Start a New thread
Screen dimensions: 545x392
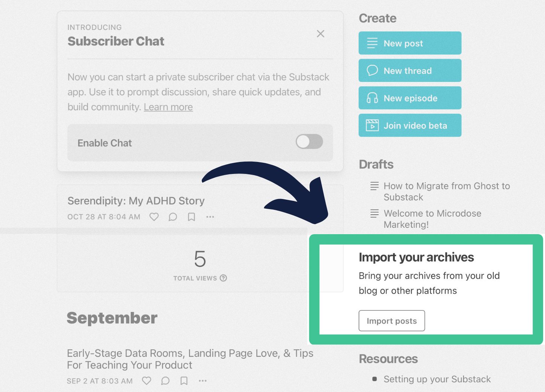pos(409,70)
